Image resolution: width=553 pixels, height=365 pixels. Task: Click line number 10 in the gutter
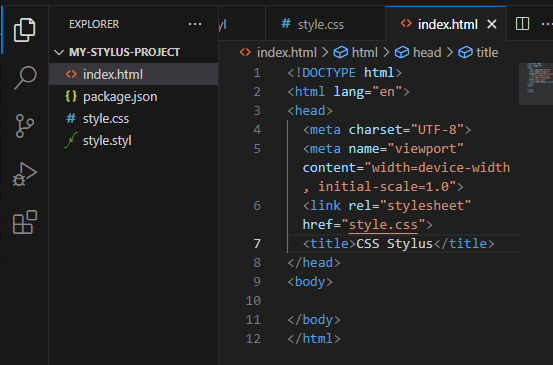253,301
